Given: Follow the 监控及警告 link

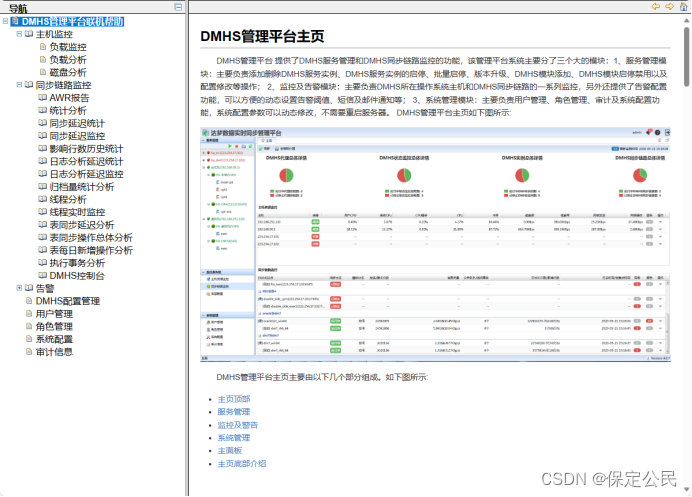Looking at the screenshot, I should 237,425.
